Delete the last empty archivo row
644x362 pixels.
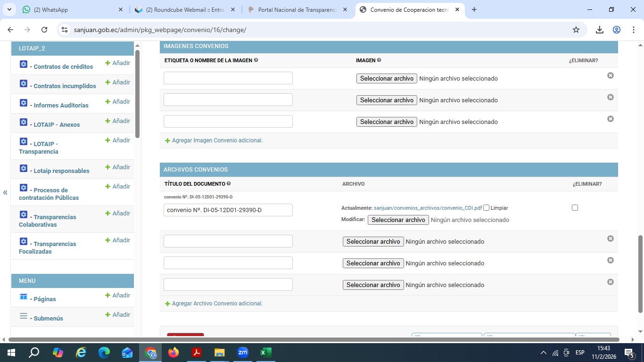point(610,282)
